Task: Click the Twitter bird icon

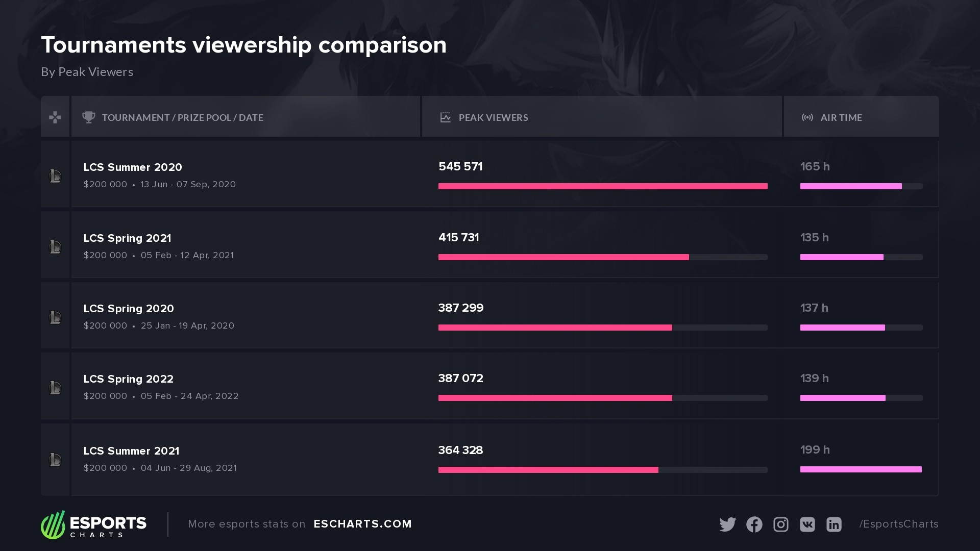Action: click(727, 524)
